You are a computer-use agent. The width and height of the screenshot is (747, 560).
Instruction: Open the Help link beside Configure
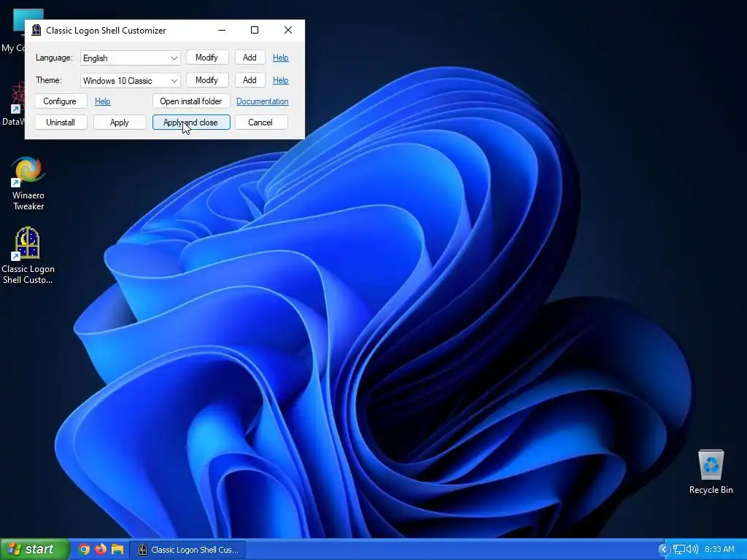point(102,101)
